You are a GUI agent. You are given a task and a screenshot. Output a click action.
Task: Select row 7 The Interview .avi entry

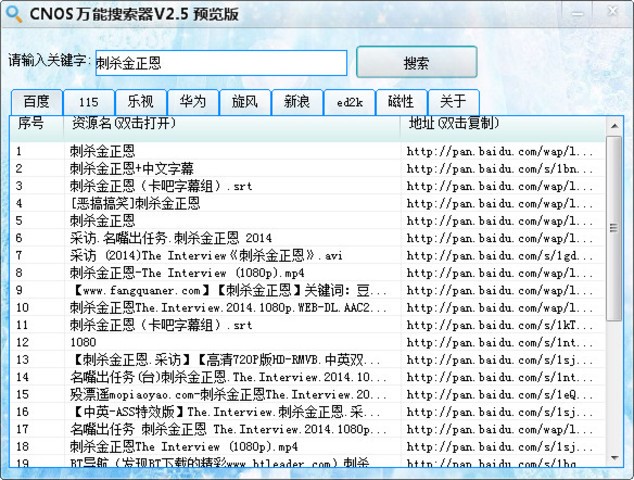(206, 256)
